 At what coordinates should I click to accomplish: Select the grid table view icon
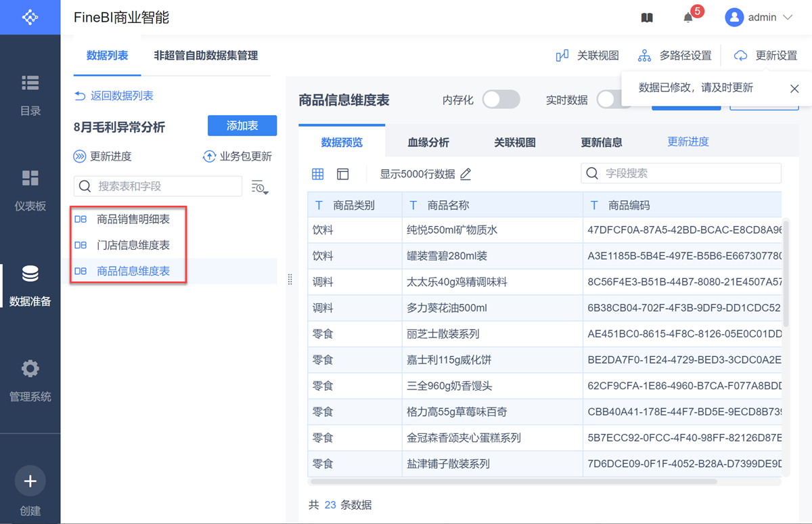click(x=317, y=174)
